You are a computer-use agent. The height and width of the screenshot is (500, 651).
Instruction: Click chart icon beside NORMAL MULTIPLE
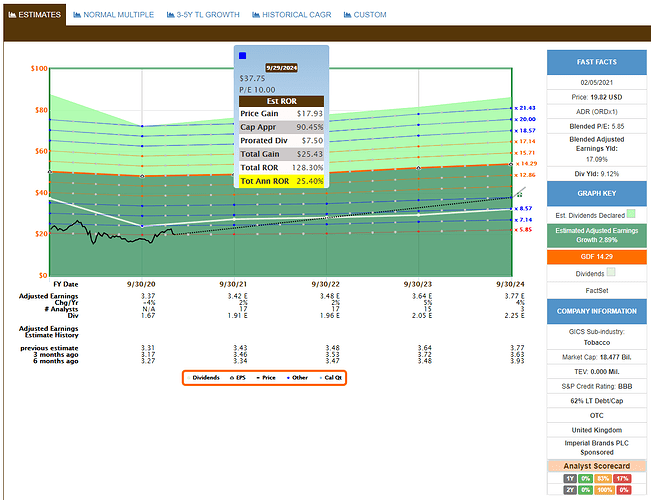77,15
